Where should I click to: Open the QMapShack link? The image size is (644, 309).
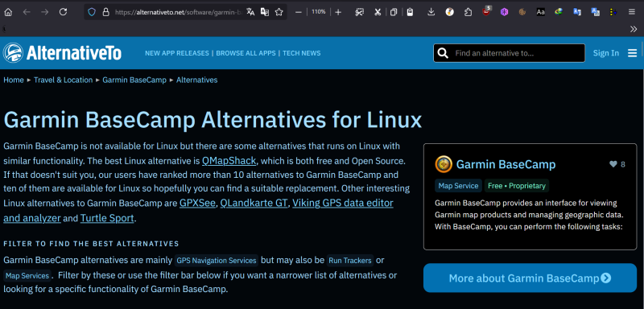(229, 160)
